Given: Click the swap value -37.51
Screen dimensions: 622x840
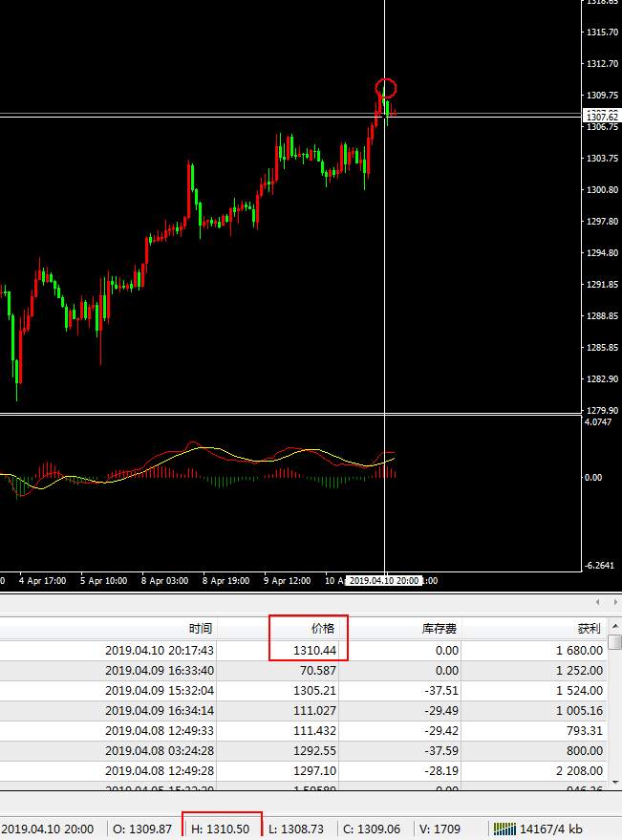Looking at the screenshot, I should pyautogui.click(x=441, y=691).
